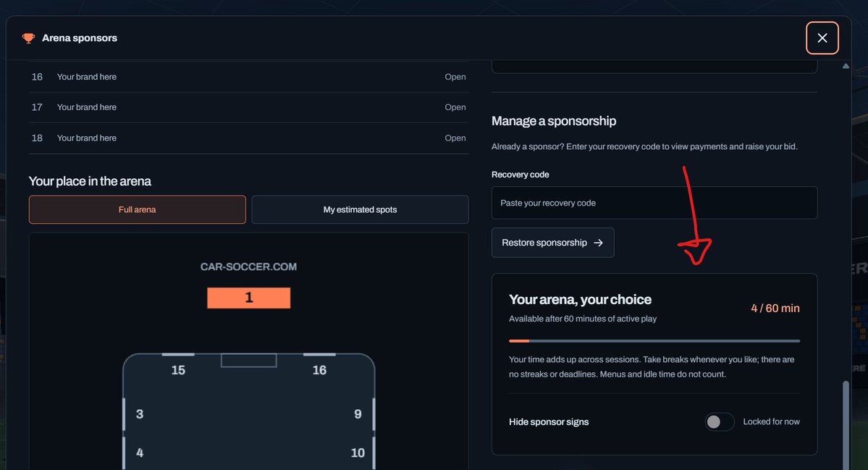Click the Restore sponsorship button

pyautogui.click(x=552, y=243)
